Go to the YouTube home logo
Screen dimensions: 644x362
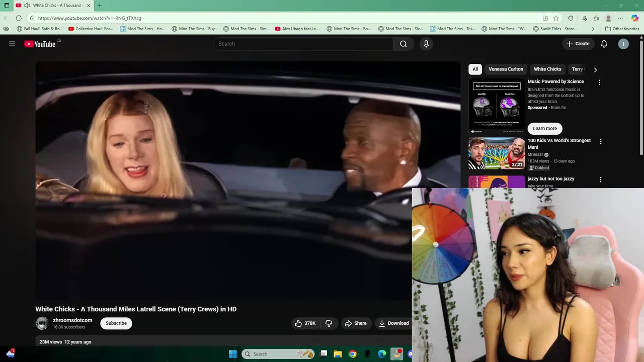[x=40, y=44]
